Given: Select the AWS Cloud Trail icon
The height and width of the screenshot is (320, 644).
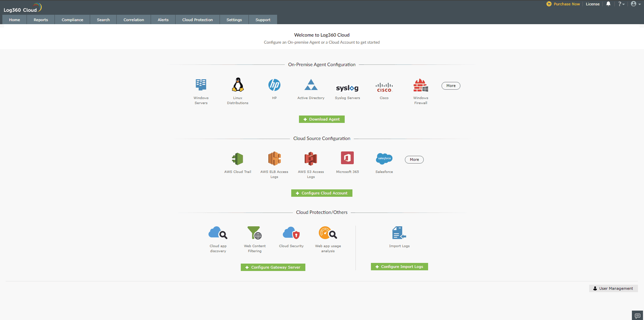Looking at the screenshot, I should 238,159.
